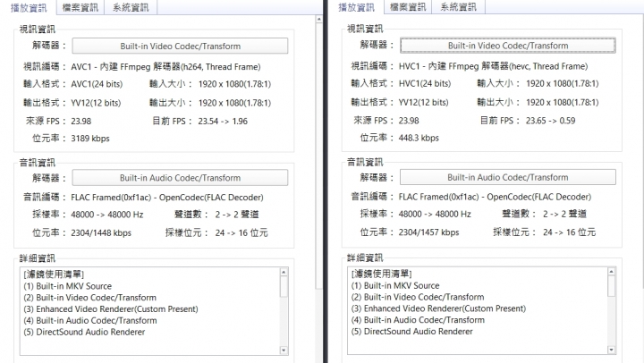
Task: Select "(2) Built-in Video Codec/Transform" in right list
Action: pyautogui.click(x=418, y=298)
